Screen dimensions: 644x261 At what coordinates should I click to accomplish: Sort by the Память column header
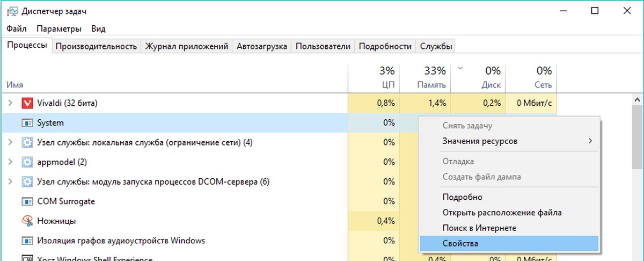click(x=425, y=78)
